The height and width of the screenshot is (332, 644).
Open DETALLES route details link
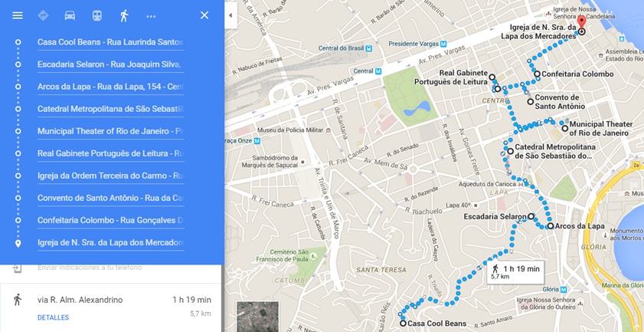53,317
